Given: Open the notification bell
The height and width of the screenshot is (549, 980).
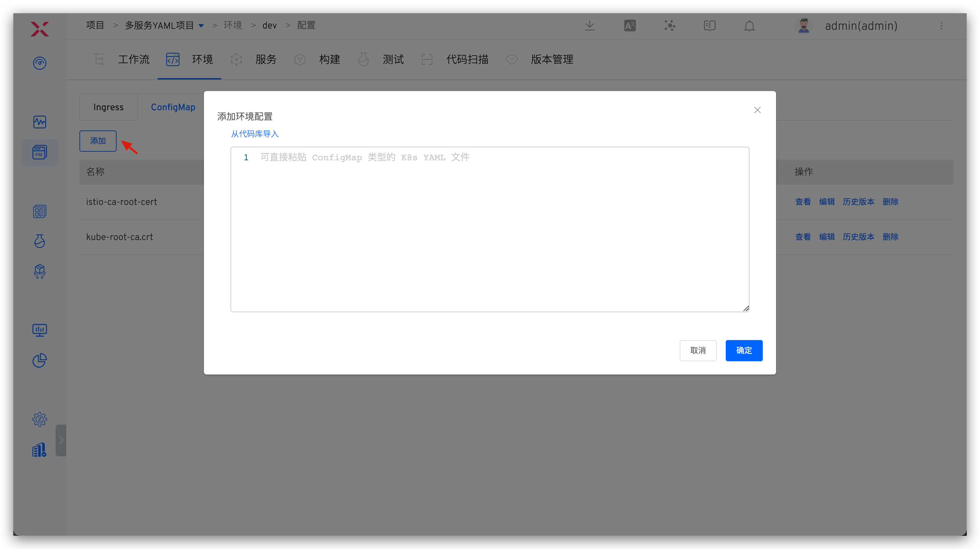Looking at the screenshot, I should 749,26.
